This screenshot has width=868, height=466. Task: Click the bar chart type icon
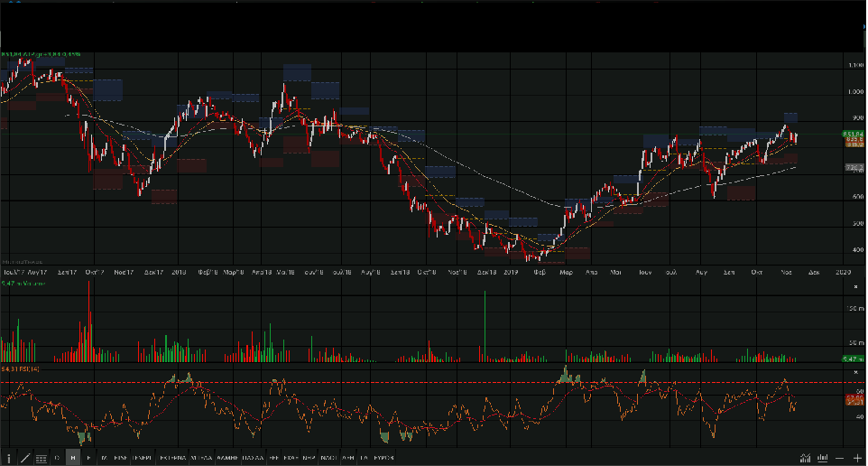click(823, 458)
